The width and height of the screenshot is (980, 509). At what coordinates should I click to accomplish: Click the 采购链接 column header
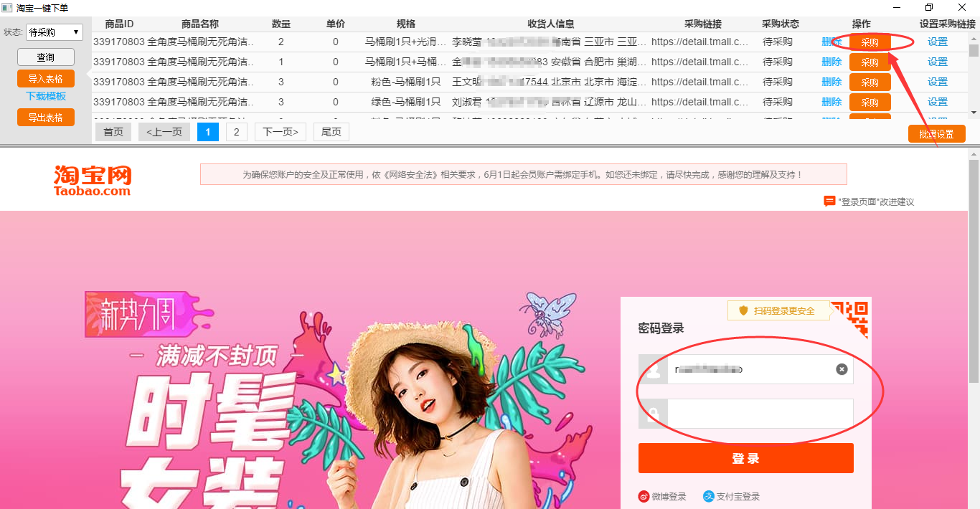[703, 24]
